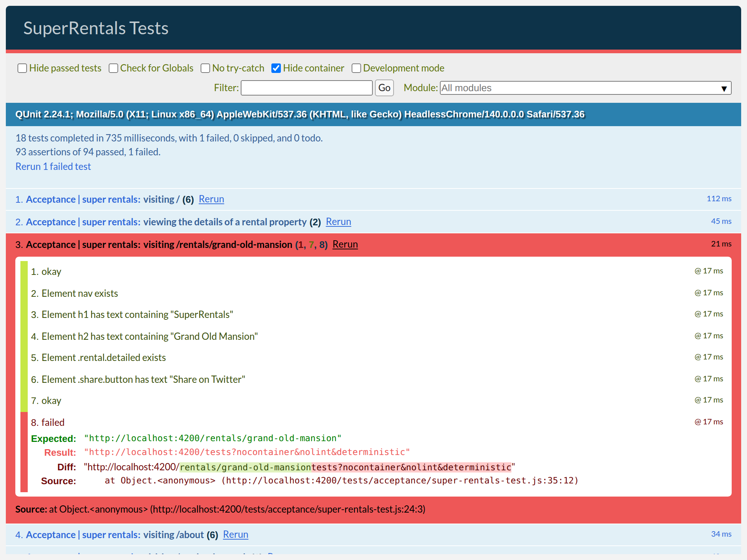Enable the No try-catch checkbox

[x=205, y=68]
